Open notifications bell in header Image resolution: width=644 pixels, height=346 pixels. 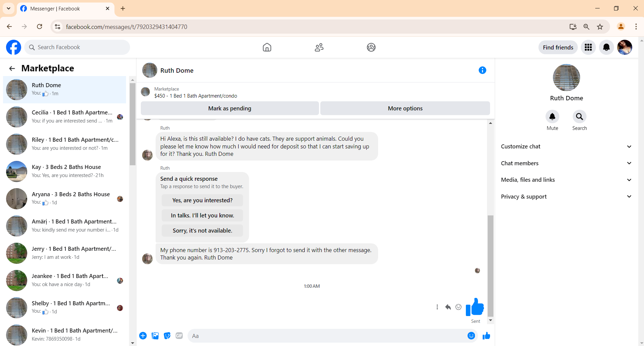(606, 47)
